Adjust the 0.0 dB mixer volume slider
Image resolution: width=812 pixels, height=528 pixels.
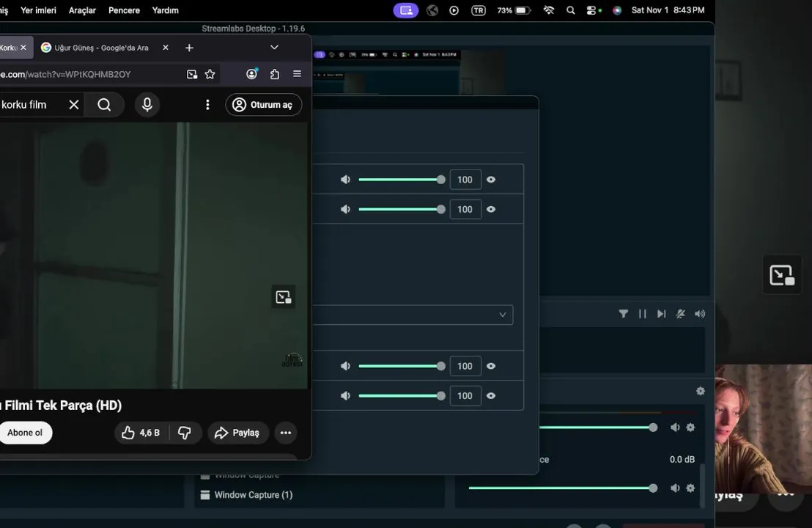tap(563, 488)
